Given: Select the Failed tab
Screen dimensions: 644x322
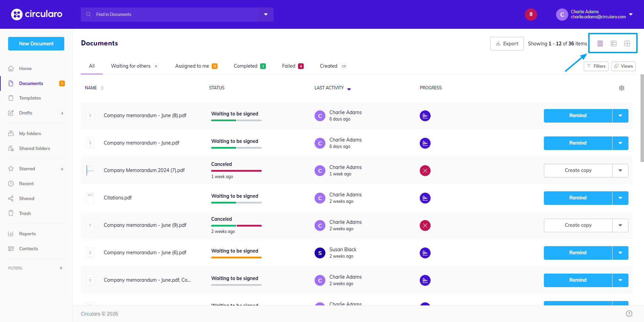Looking at the screenshot, I should tap(292, 66).
